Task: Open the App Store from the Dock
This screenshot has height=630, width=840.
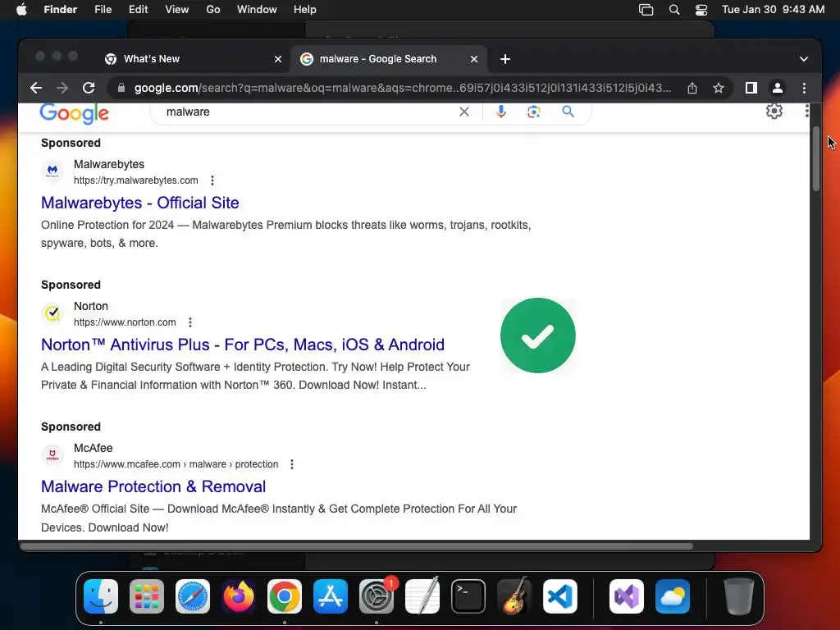Action: click(x=331, y=596)
